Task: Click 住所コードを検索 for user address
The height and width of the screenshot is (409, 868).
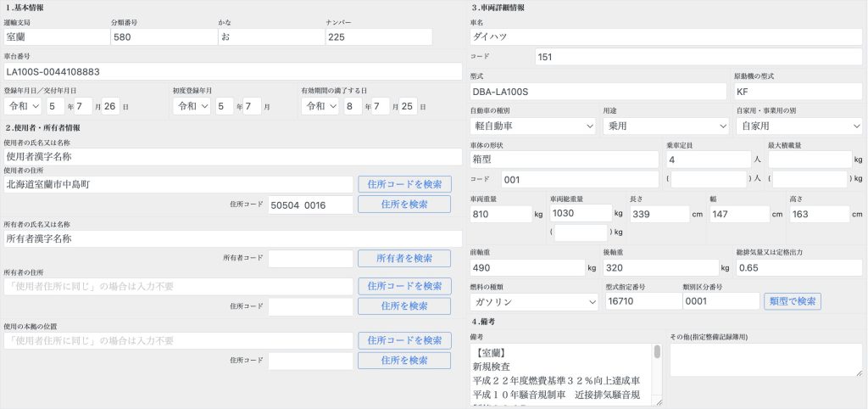Action: pos(404,184)
